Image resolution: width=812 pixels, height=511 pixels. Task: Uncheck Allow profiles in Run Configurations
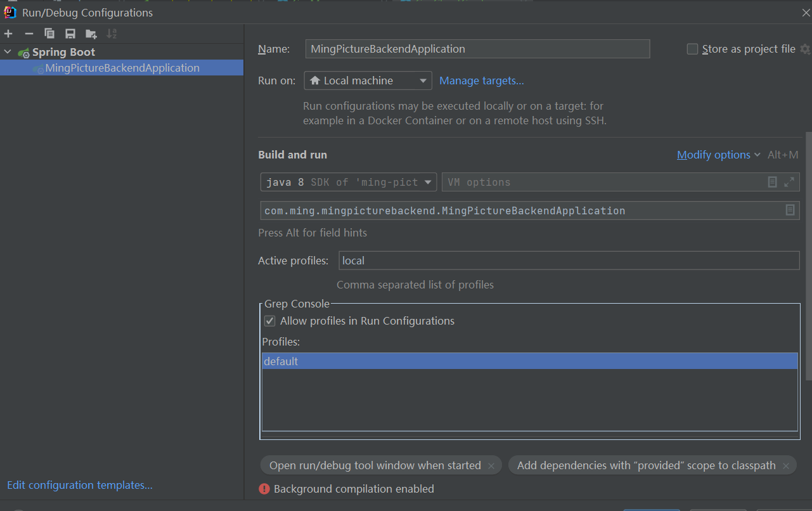[x=269, y=321]
